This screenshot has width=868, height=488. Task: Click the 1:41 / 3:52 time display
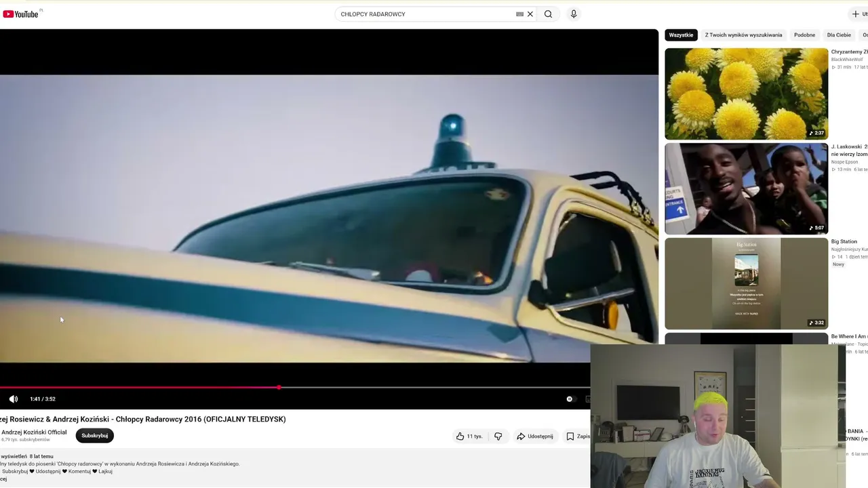[43, 399]
